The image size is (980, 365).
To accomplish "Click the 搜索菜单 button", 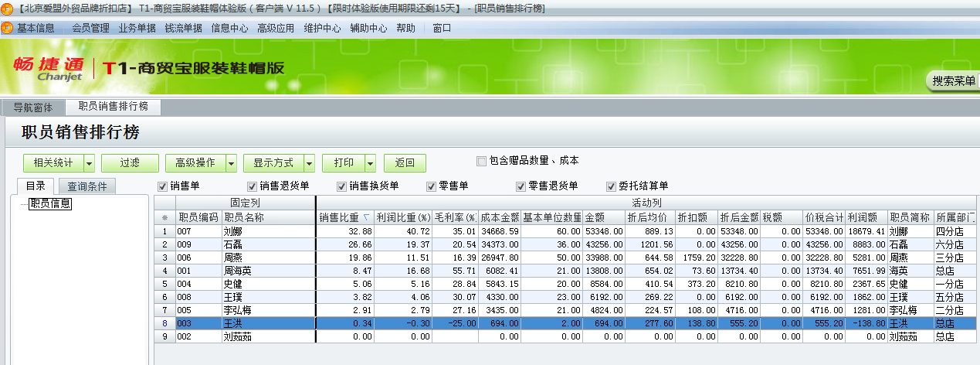I will pos(954,80).
